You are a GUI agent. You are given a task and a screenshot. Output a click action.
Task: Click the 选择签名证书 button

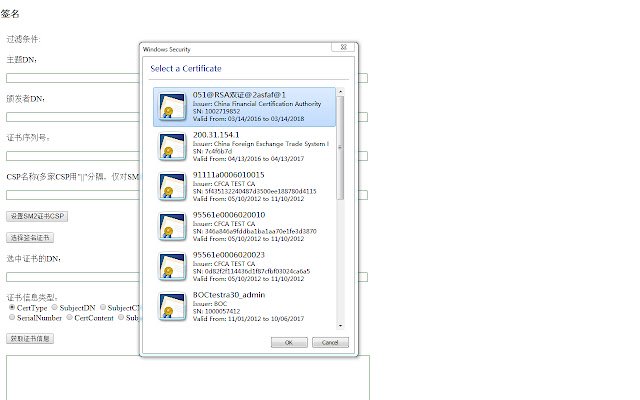(x=30, y=238)
